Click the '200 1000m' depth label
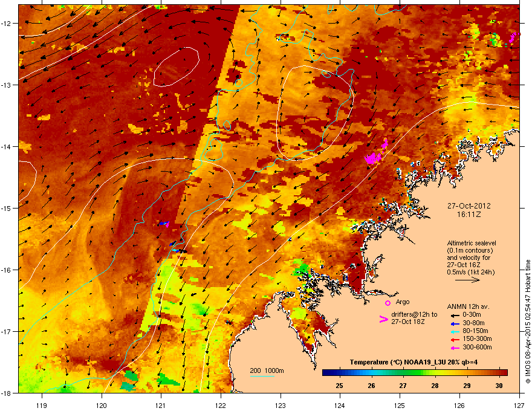 pyautogui.click(x=267, y=371)
